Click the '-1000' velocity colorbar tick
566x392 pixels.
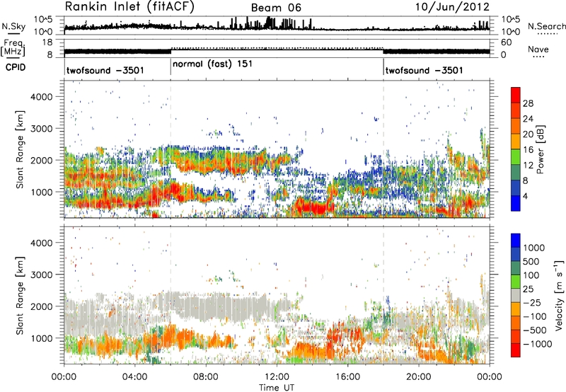pos(537,344)
